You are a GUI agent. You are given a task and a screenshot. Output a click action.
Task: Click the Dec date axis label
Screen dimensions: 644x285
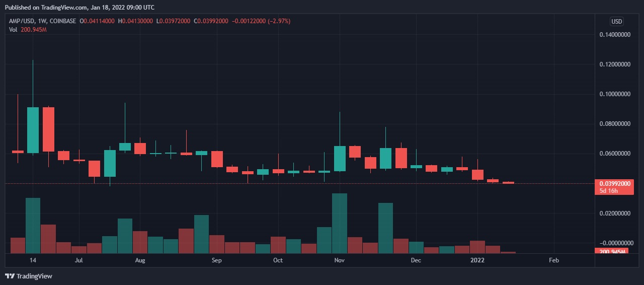tap(416, 260)
